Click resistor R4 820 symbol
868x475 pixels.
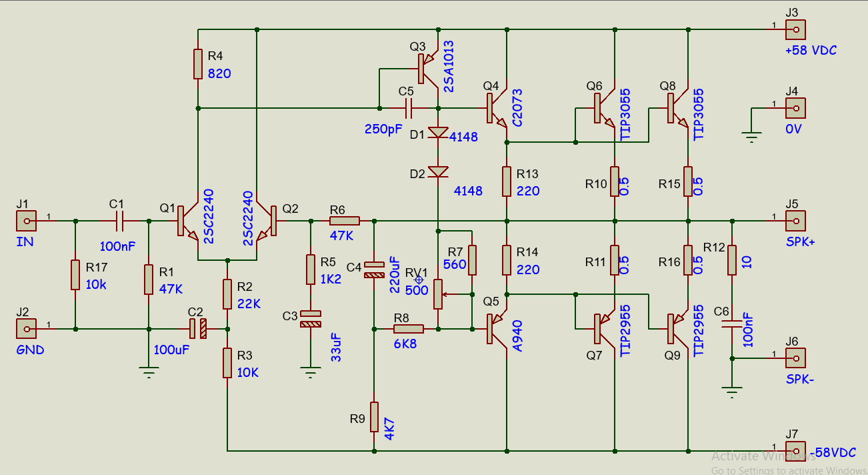(x=198, y=64)
